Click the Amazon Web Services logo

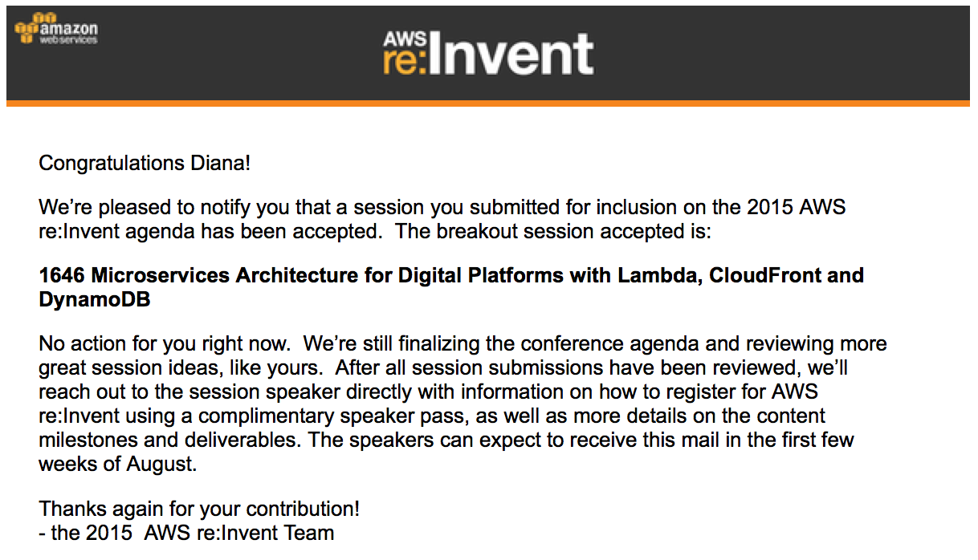pyautogui.click(x=56, y=29)
